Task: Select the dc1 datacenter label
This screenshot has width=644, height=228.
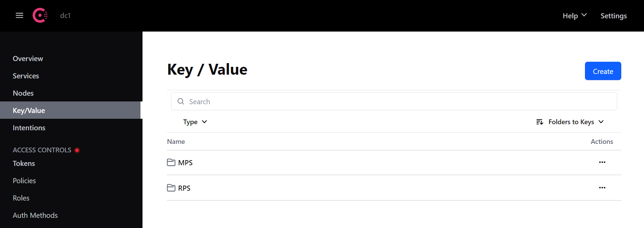Action: coord(65,16)
